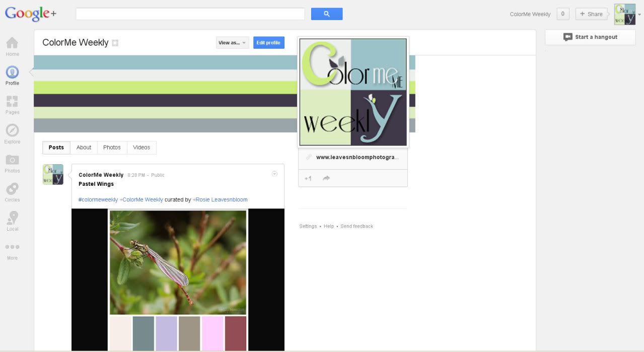Open Circles in the sidebar

(13, 192)
